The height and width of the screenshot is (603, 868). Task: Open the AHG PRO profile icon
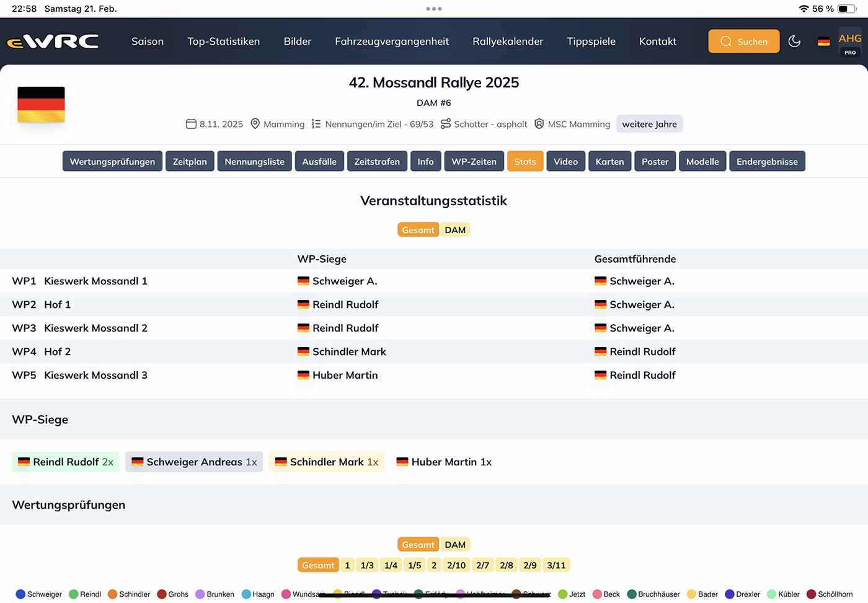coord(849,42)
